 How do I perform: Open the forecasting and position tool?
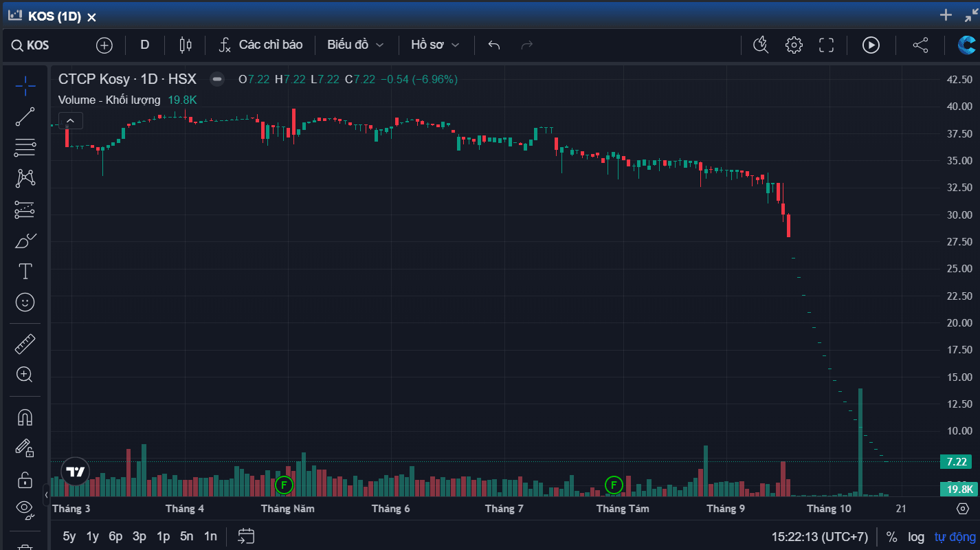pos(25,210)
